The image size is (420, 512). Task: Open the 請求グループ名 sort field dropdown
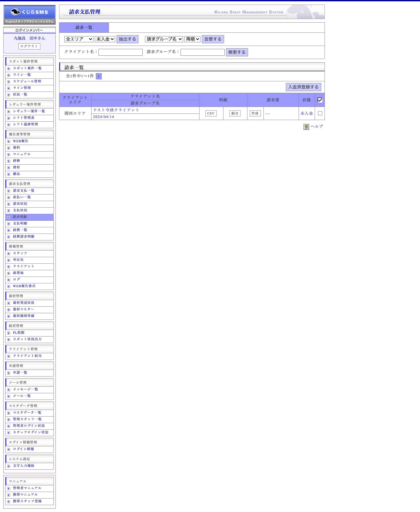(164, 39)
